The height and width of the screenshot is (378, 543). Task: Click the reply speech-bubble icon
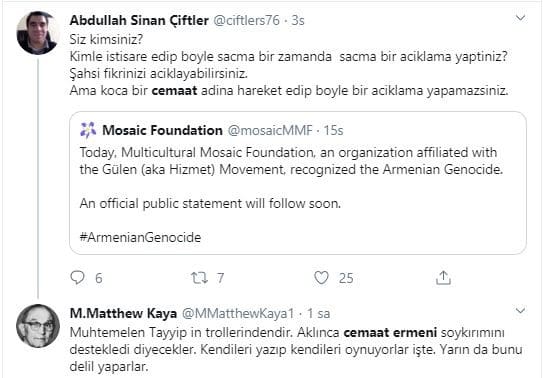[x=77, y=277]
